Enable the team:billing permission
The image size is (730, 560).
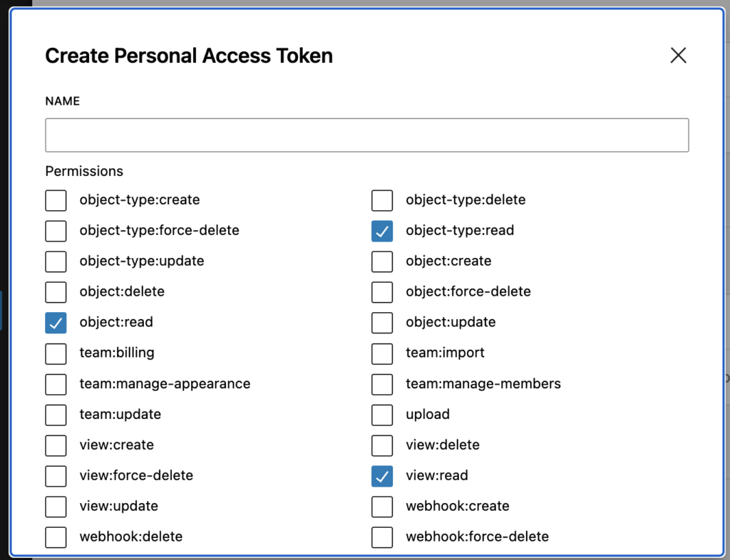pos(56,353)
